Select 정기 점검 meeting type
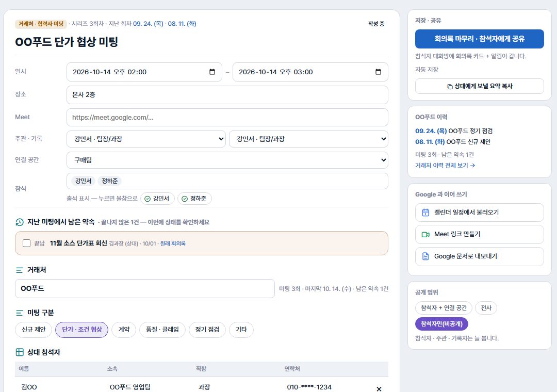This screenshot has height=392, width=557. click(207, 330)
